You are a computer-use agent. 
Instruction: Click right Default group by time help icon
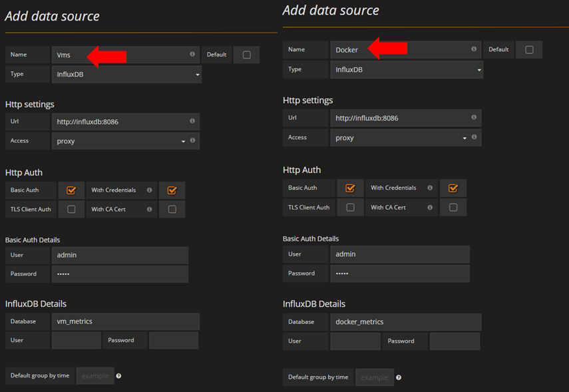click(x=399, y=377)
